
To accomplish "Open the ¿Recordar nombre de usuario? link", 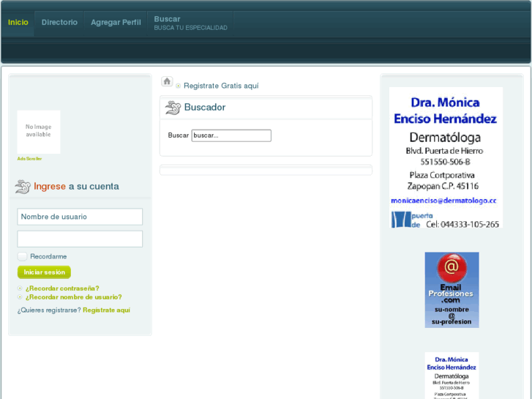I will point(74,297).
